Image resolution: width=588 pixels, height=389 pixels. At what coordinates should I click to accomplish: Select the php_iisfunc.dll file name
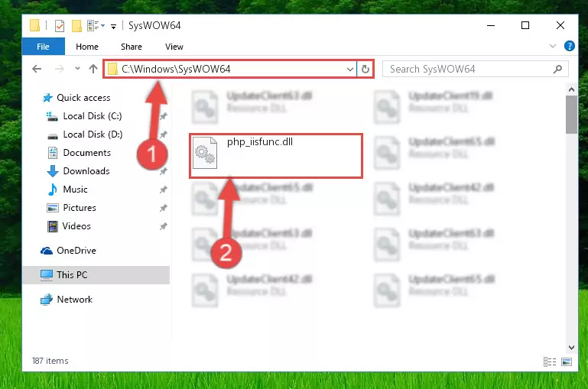point(260,142)
